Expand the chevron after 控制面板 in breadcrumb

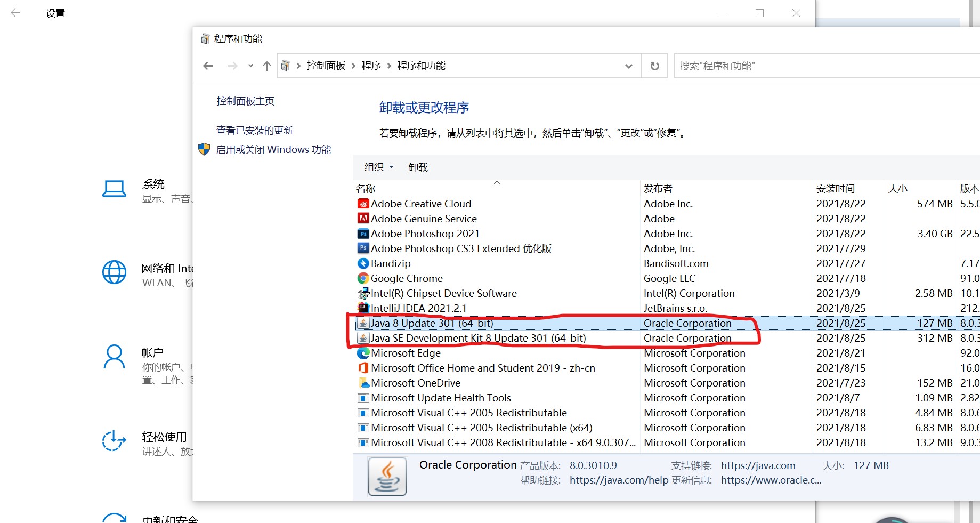(353, 66)
